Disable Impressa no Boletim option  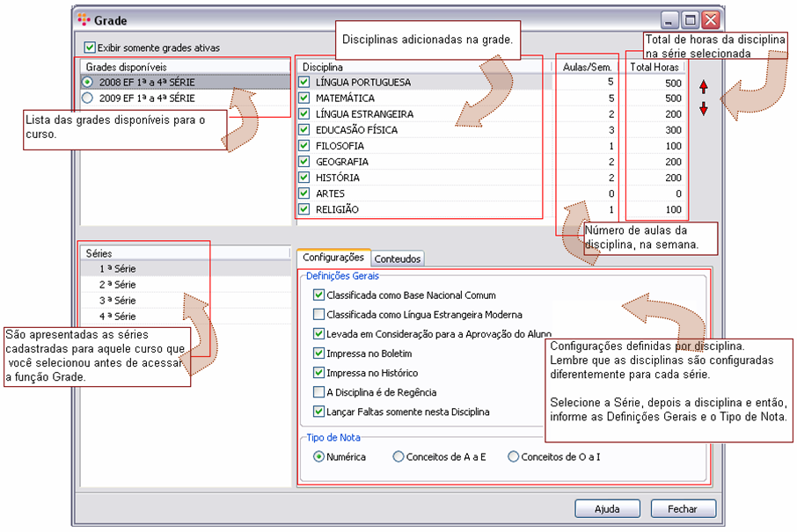click(318, 353)
